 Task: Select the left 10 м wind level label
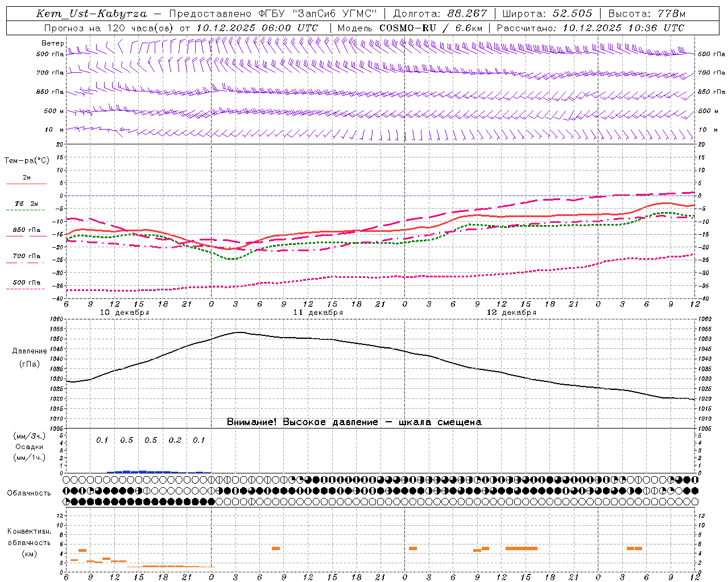[x=55, y=130]
